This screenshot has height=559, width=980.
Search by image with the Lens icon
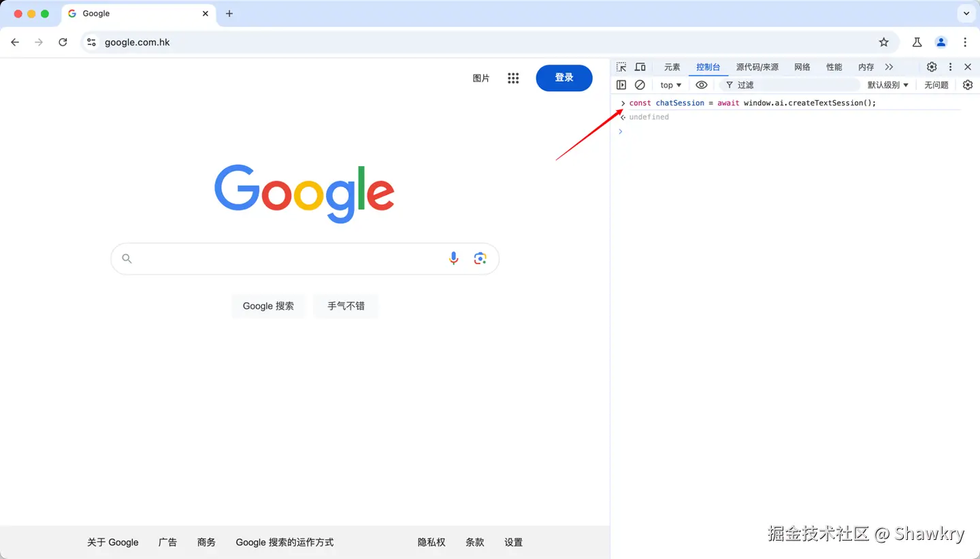click(x=480, y=258)
